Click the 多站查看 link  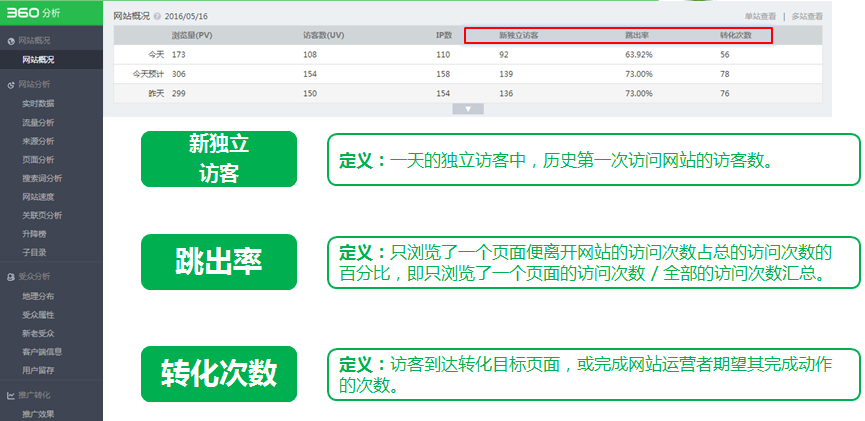point(808,17)
